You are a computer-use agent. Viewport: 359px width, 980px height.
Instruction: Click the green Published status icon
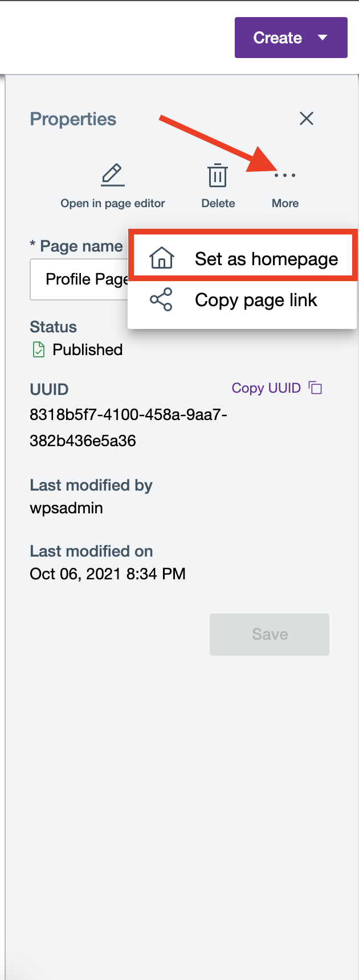(x=38, y=349)
